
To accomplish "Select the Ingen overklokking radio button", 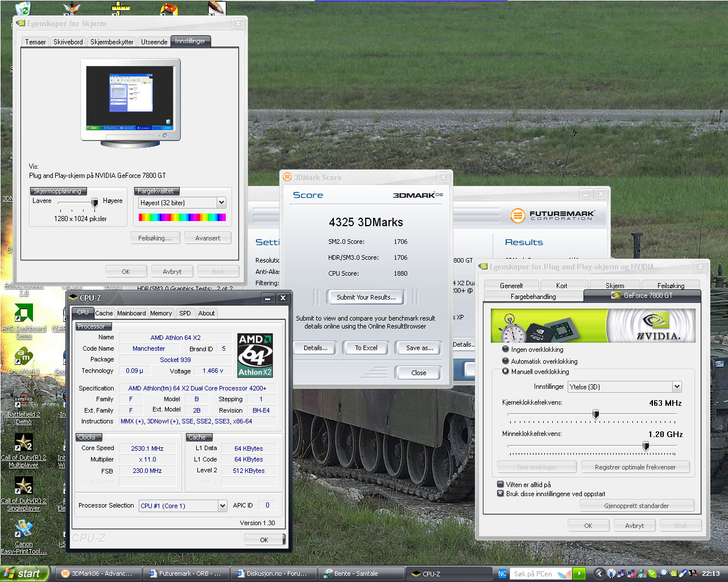I will pyautogui.click(x=506, y=350).
